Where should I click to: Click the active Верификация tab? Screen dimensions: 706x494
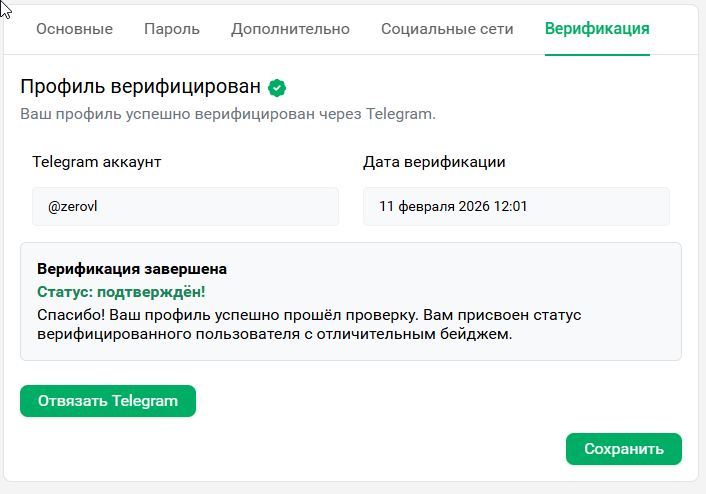[597, 29]
